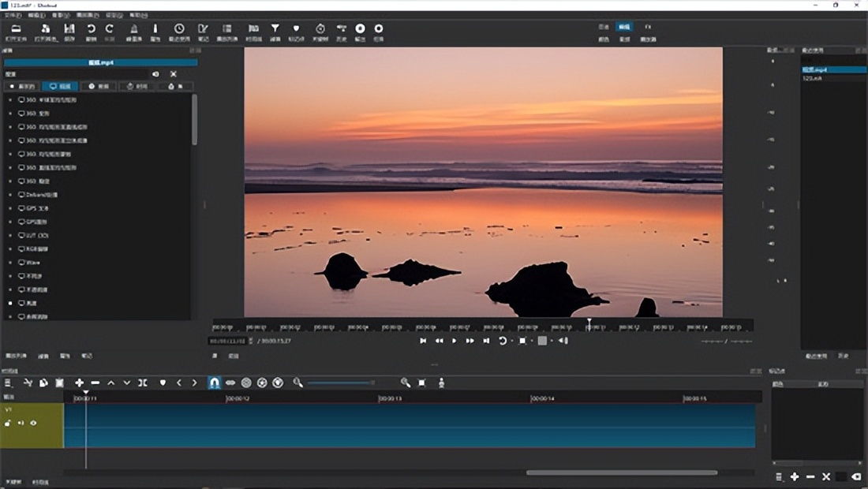
Task: Open Keyframes via the stopwatch toolbar icon
Action: tap(320, 29)
